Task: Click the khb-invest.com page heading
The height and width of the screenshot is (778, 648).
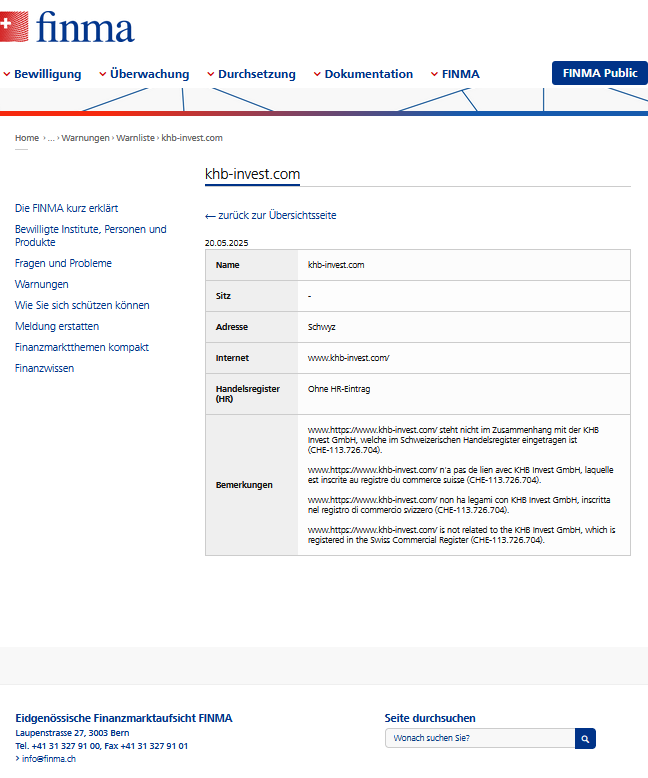Action: coord(252,174)
